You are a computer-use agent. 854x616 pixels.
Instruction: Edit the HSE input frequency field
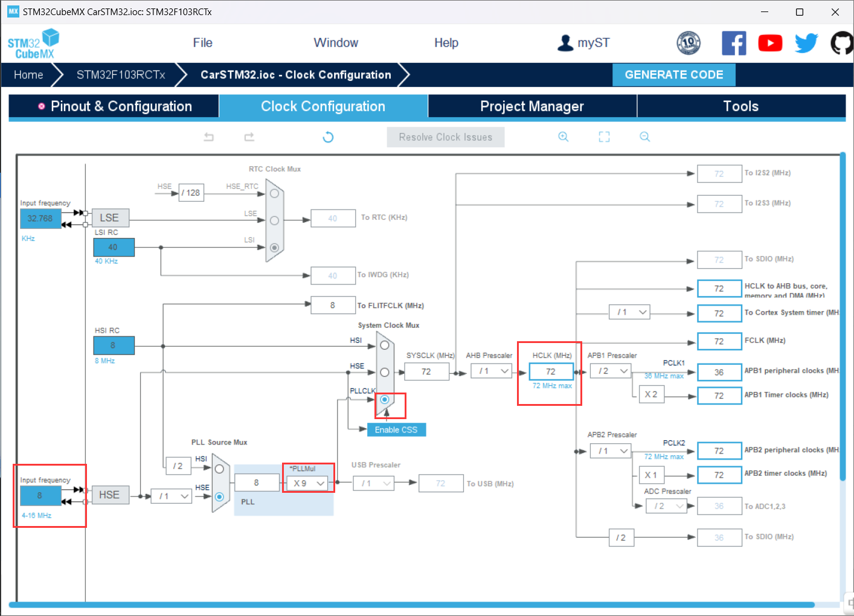pyautogui.click(x=40, y=496)
